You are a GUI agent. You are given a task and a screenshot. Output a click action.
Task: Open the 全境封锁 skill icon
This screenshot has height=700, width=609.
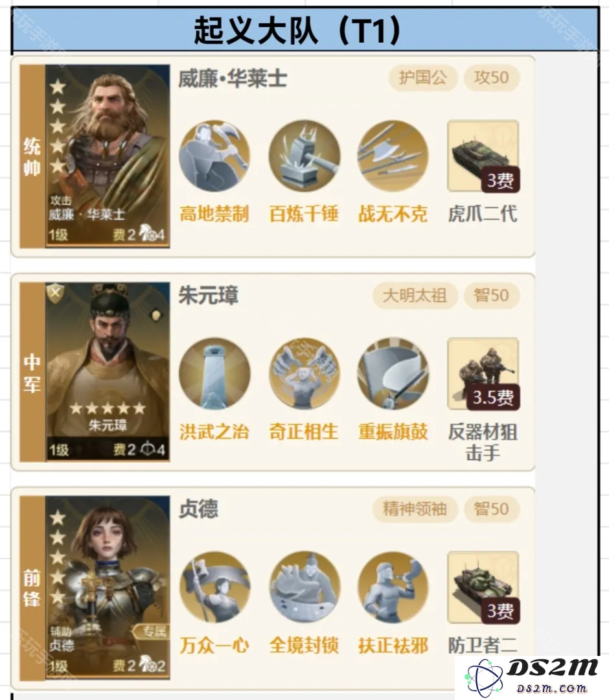(304, 587)
